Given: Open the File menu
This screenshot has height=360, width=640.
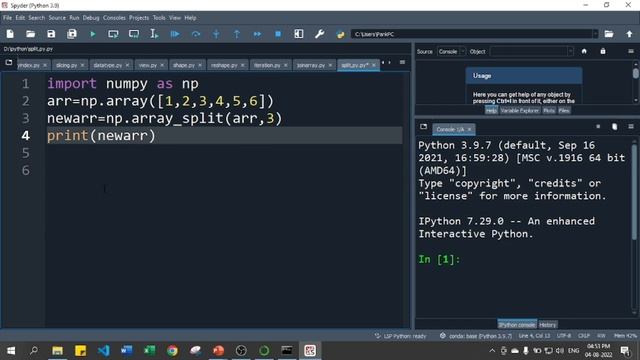Looking at the screenshot, I should click(x=7, y=18).
